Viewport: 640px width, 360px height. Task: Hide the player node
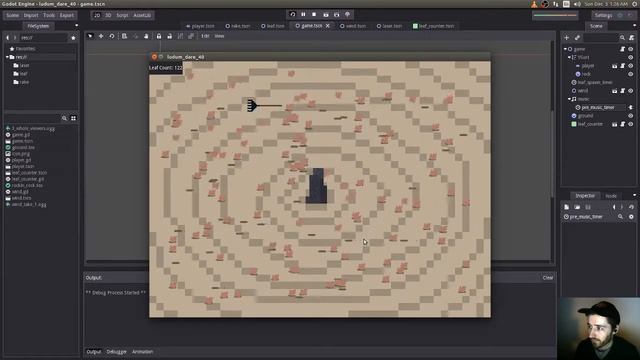click(x=631, y=66)
